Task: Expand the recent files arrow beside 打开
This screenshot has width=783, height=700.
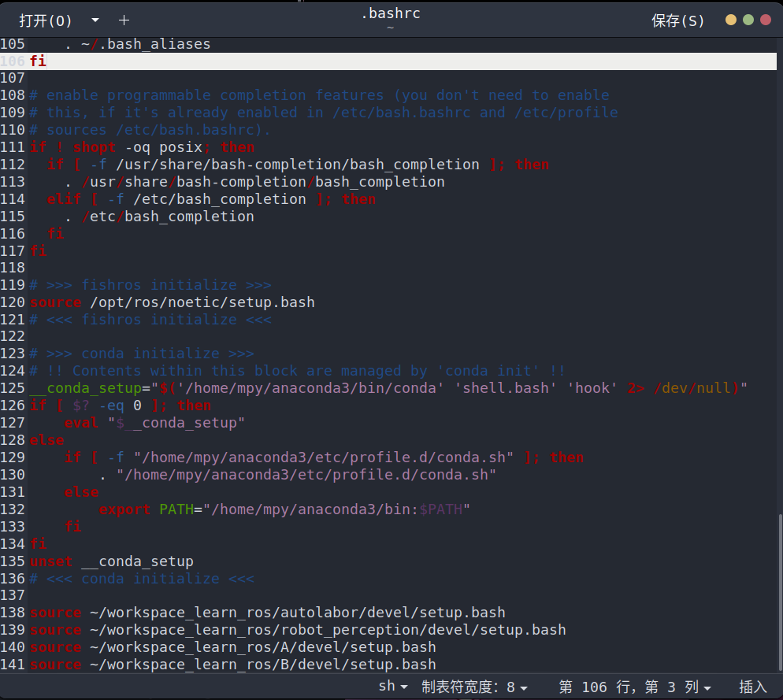Action: (95, 20)
